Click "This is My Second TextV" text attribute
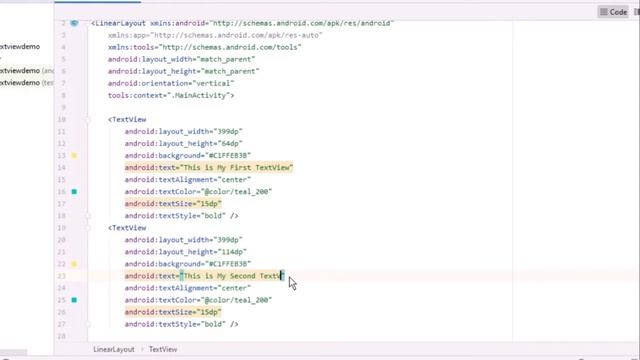 [x=204, y=276]
